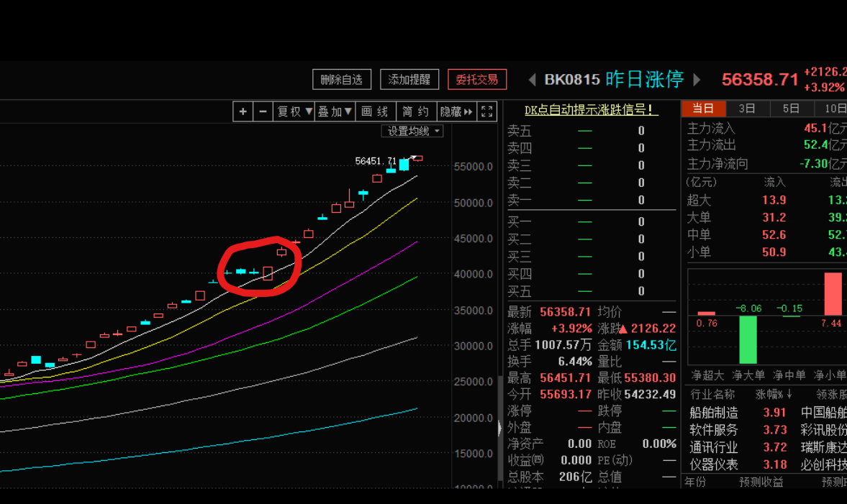This screenshot has width=847, height=504.
Task: Click the 删除自选 button
Action: pos(342,79)
